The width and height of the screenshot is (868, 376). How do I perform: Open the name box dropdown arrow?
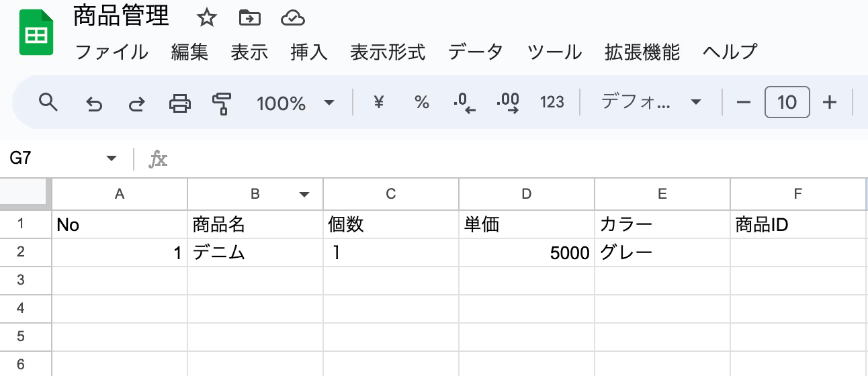[x=112, y=158]
